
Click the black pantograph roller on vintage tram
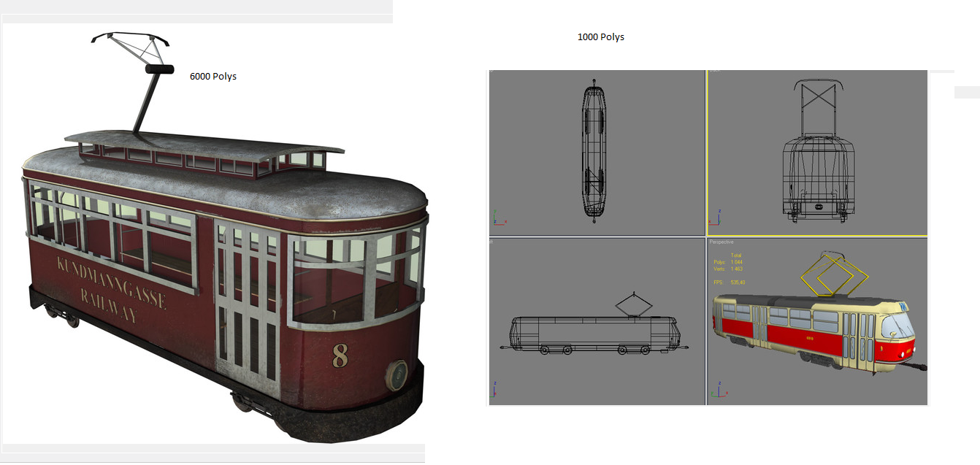coord(160,69)
